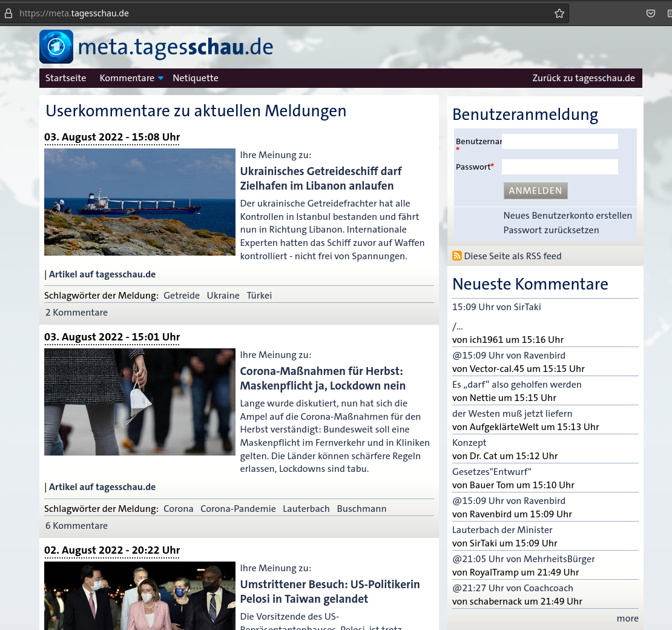Open comment 15:09 Uhr von SirTaki
This screenshot has width=672, height=630.
[x=496, y=307]
